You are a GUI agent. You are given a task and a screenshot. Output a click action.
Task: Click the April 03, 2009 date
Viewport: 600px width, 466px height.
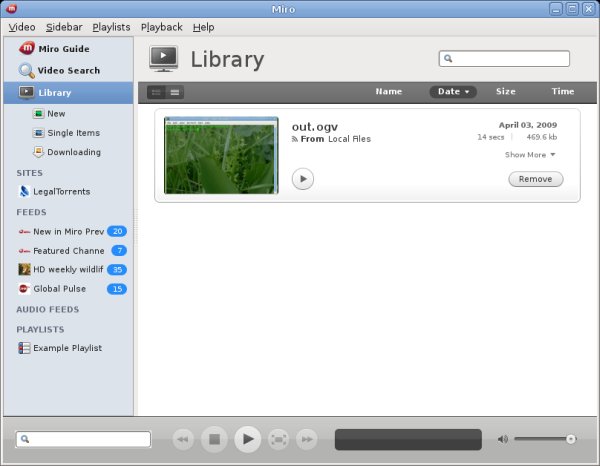tap(528, 125)
